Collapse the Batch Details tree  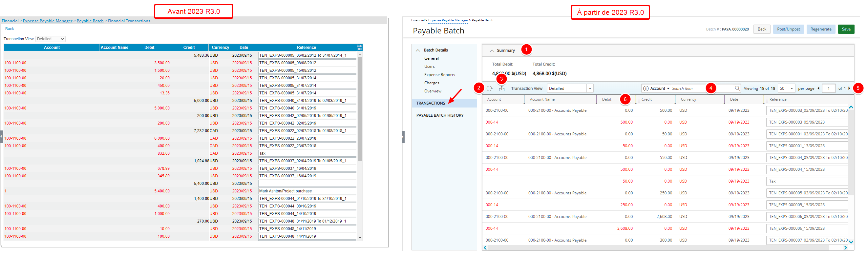[x=418, y=50]
